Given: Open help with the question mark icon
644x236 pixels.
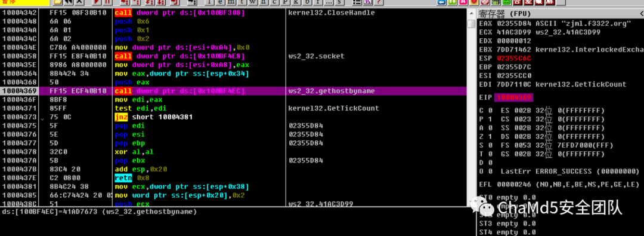Looking at the screenshot, I should click(379, 2).
